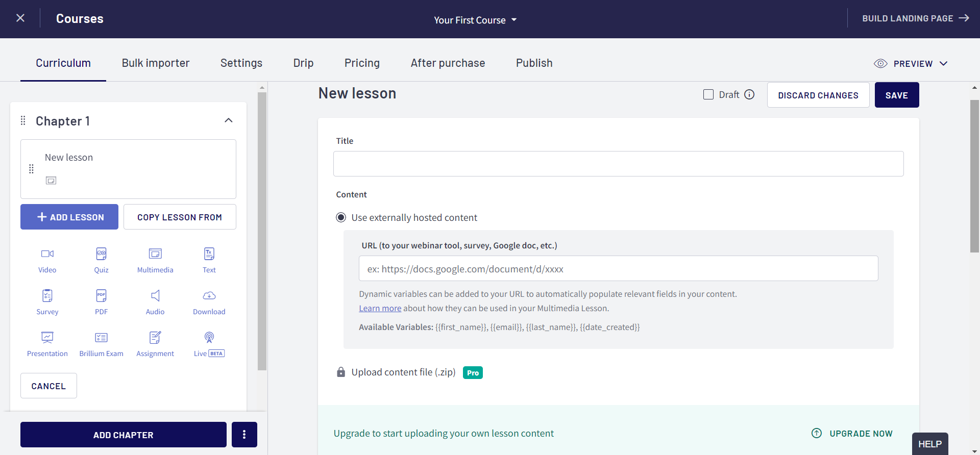Viewport: 980px width, 455px height.
Task: Select the Download lesson type icon
Action: 209,296
